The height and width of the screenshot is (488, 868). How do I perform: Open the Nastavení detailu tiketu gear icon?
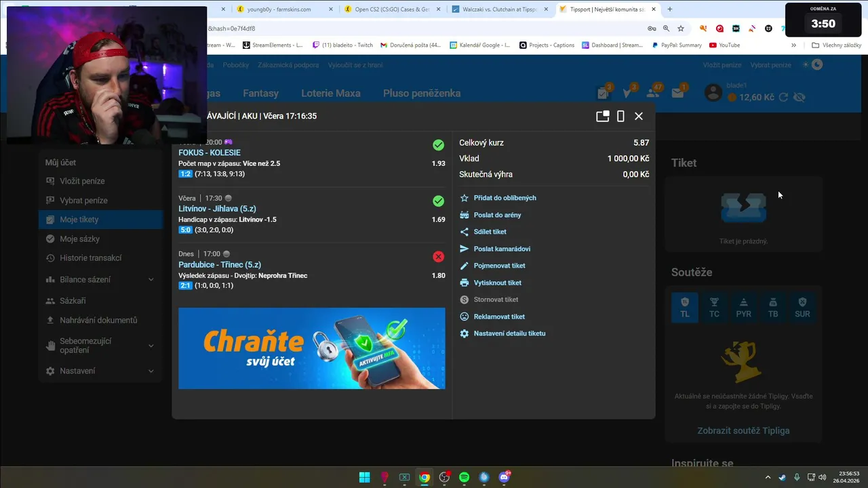pos(465,333)
